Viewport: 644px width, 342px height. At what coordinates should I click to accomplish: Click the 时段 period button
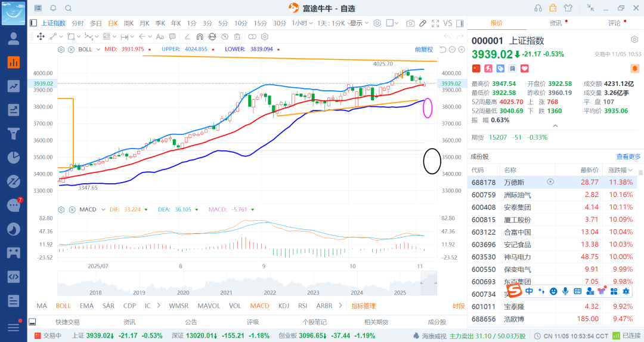(459, 306)
